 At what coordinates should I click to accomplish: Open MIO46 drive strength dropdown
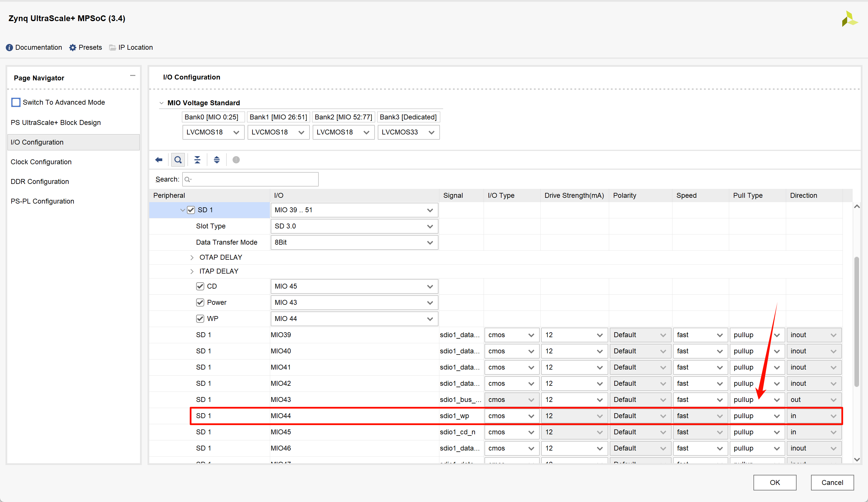(574, 448)
